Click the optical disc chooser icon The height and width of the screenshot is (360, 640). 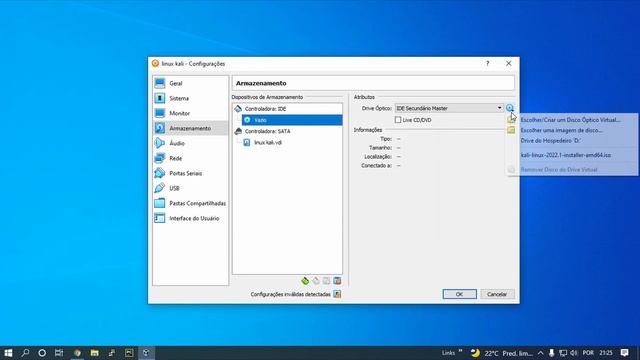[x=509, y=108]
